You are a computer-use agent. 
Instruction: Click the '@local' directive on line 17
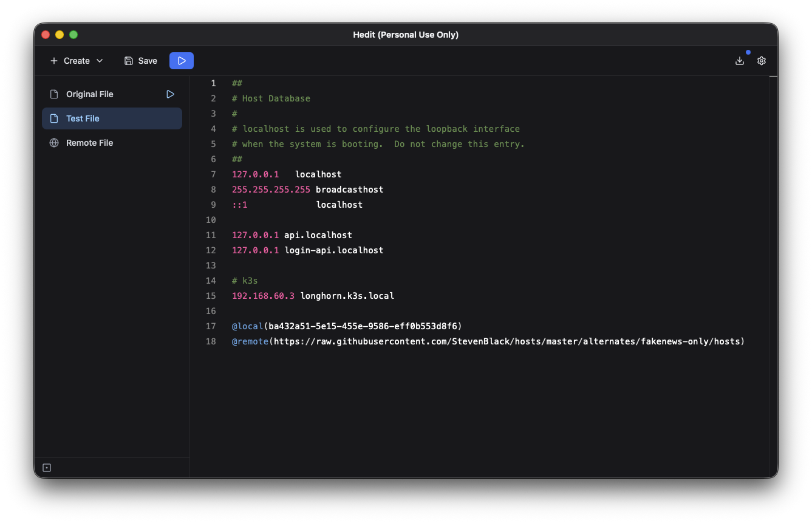point(248,326)
